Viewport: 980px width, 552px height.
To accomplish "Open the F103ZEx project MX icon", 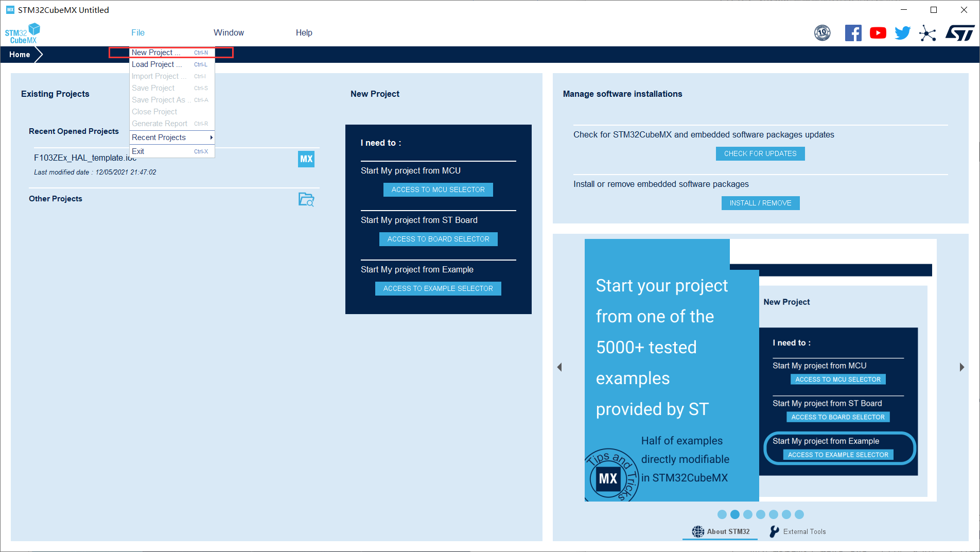I will tap(306, 159).
